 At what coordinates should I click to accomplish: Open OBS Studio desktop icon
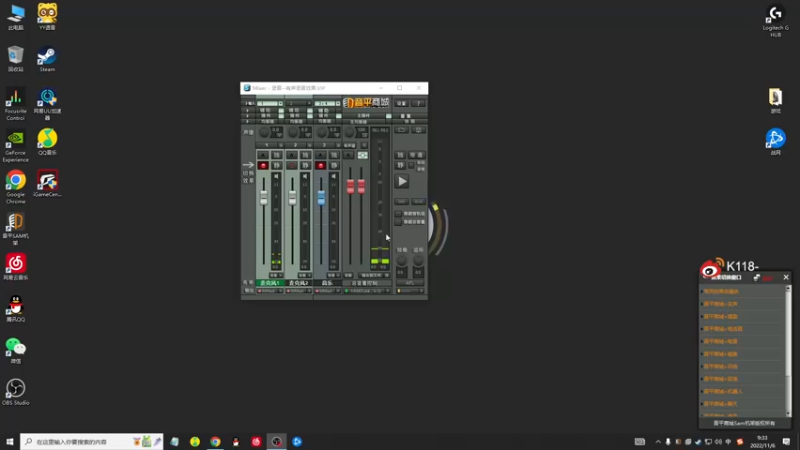pyautogui.click(x=15, y=392)
